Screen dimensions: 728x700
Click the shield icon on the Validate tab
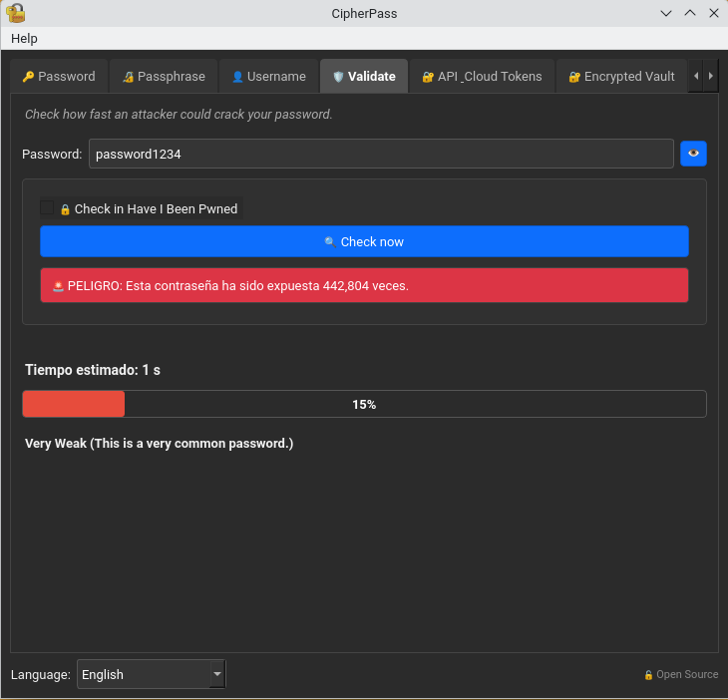pos(338,77)
